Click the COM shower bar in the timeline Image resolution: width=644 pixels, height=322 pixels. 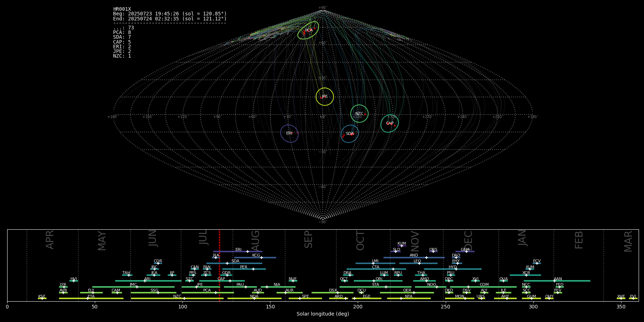pos(483,287)
